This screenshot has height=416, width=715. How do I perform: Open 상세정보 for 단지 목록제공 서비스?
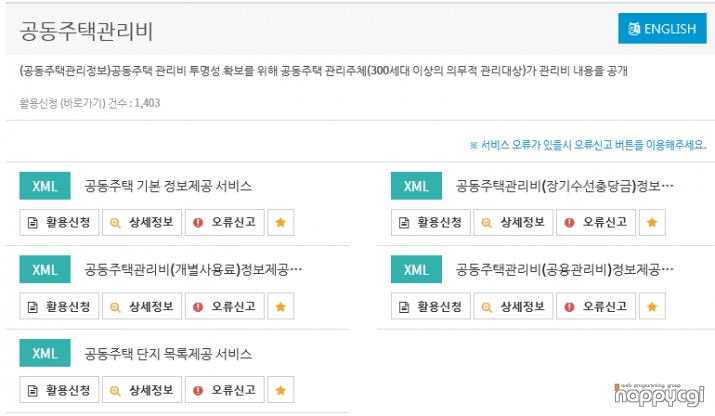tap(142, 390)
